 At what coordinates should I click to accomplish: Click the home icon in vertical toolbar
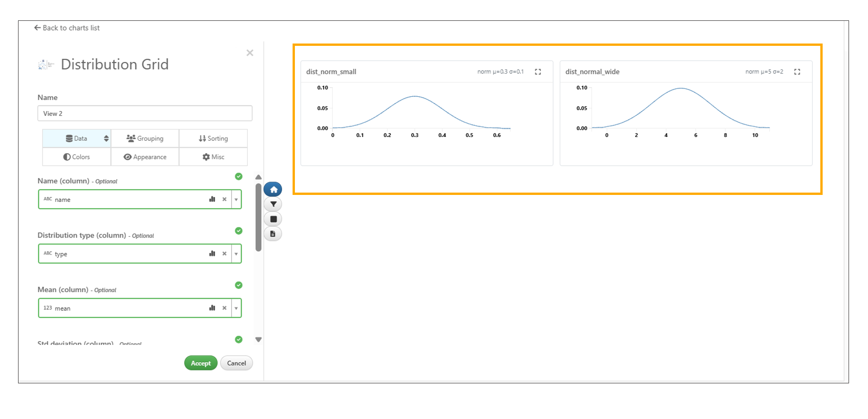coord(273,189)
